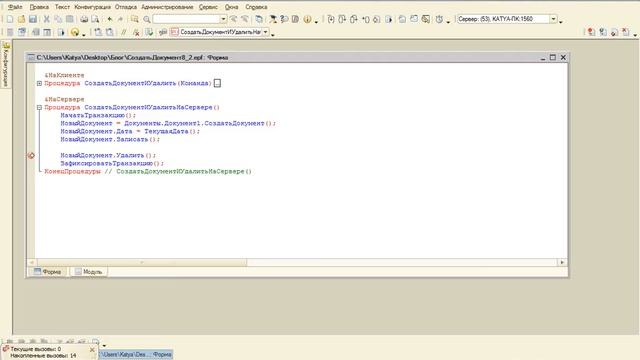This screenshot has height=360, width=640.
Task: Open the Сервер debug target dropdown
Action: pyautogui.click(x=553, y=19)
